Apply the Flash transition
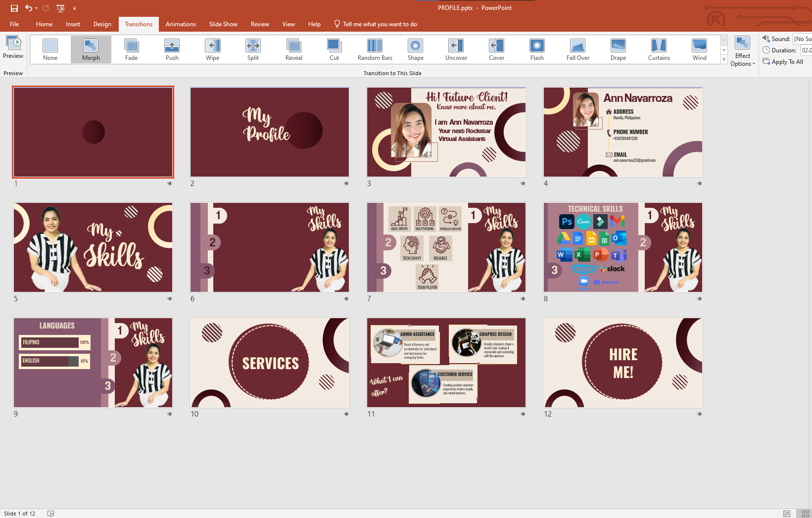The height and width of the screenshot is (518, 812). (537, 50)
